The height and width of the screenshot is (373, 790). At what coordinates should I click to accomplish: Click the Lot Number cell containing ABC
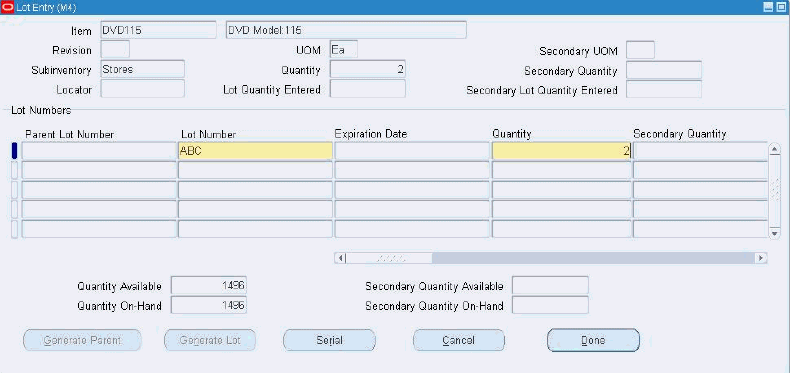tap(255, 151)
